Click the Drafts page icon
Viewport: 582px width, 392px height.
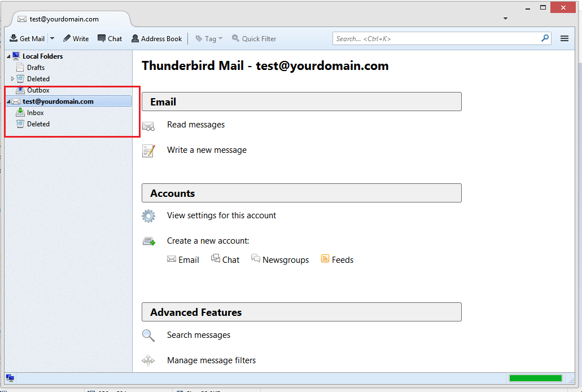[x=20, y=68]
